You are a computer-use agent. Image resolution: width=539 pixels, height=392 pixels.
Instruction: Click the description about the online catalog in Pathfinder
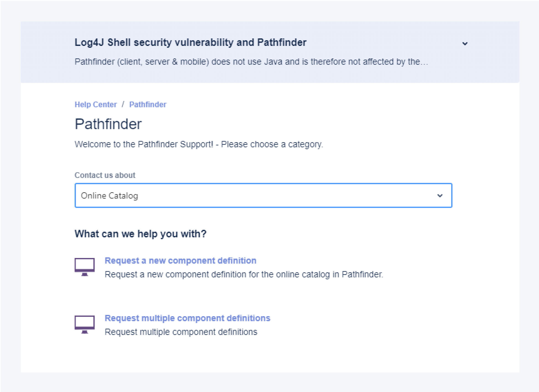point(244,274)
